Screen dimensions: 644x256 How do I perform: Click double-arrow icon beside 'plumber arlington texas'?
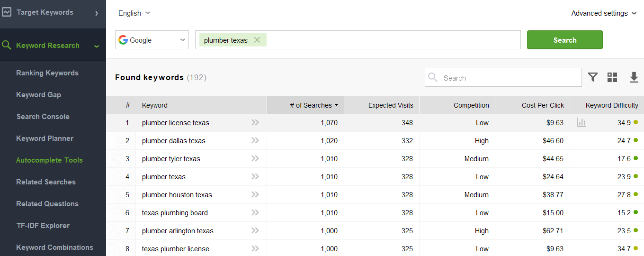point(255,231)
